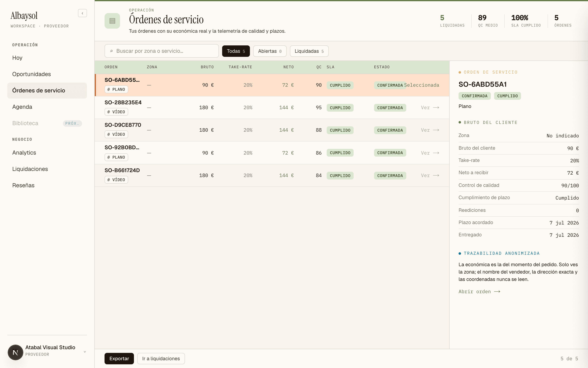Click the Neto a recibir 72 € value

(x=573, y=173)
